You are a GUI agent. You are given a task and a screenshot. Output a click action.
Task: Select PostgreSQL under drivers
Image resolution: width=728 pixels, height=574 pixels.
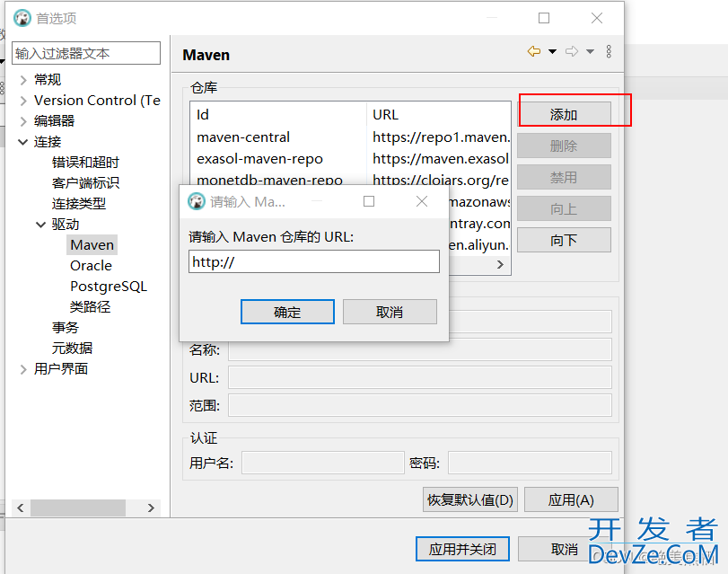pos(109,287)
